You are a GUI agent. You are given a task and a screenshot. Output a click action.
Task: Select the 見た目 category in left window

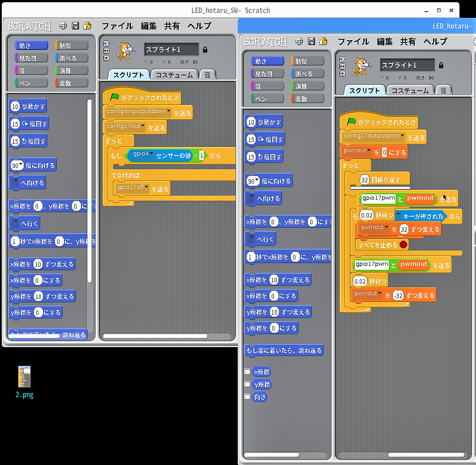click(31, 58)
